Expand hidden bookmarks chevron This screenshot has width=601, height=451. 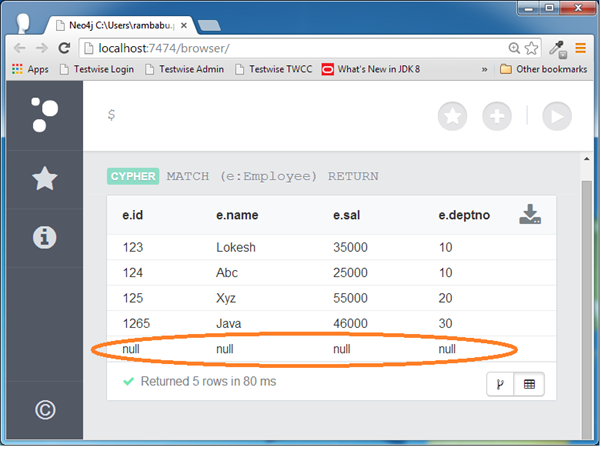pos(484,70)
